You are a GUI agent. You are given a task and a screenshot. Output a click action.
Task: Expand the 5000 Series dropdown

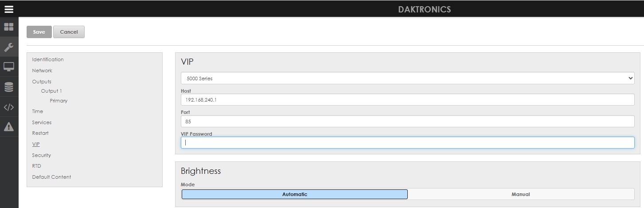point(407,78)
